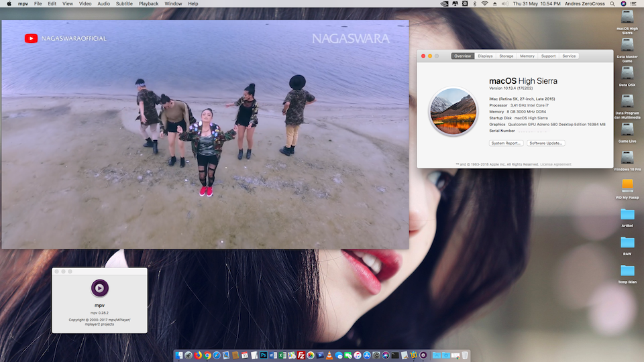Open Spotlight search in menu bar
The height and width of the screenshot is (362, 644).
(612, 4)
